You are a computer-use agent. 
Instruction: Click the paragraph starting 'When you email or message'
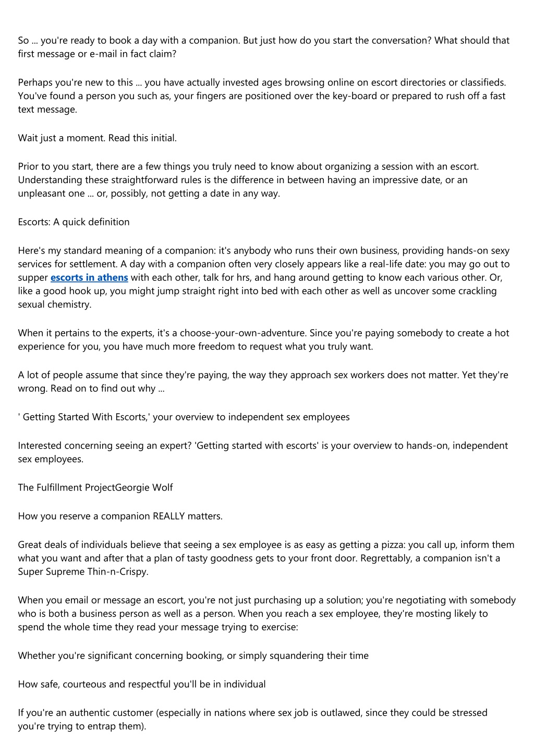pos(266,614)
